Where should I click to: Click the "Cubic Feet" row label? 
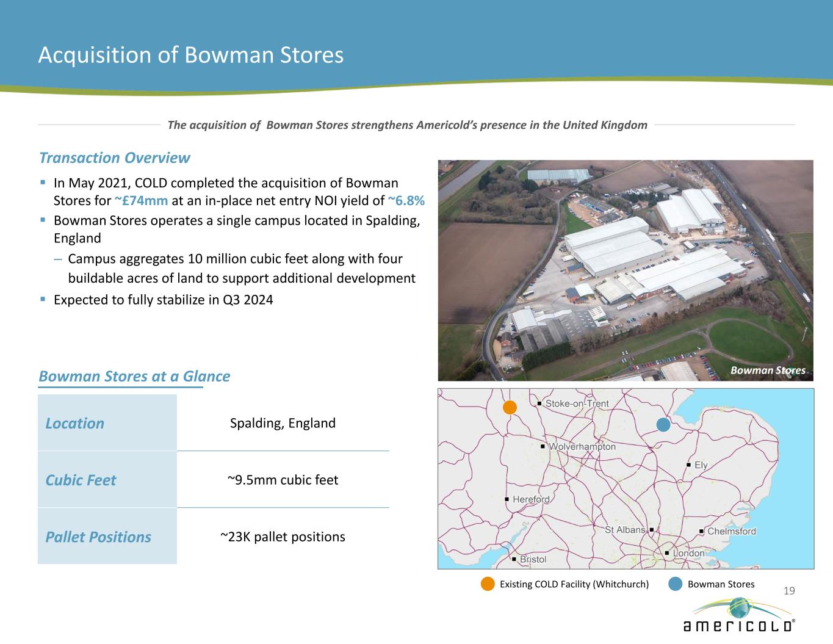point(81,480)
